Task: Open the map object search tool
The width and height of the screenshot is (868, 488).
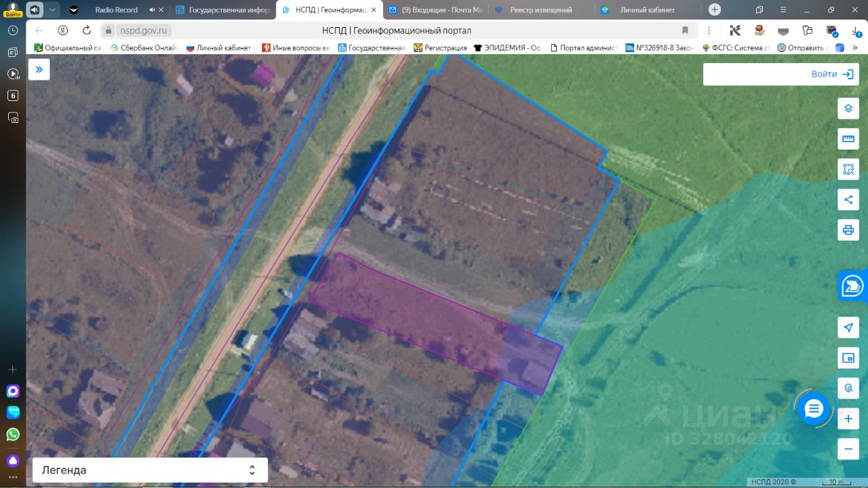Action: (848, 388)
